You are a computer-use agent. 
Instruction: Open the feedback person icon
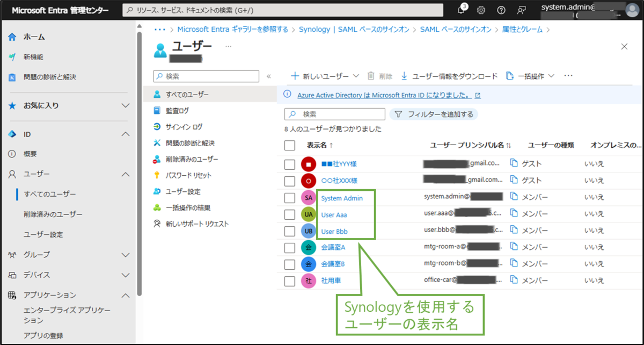521,10
